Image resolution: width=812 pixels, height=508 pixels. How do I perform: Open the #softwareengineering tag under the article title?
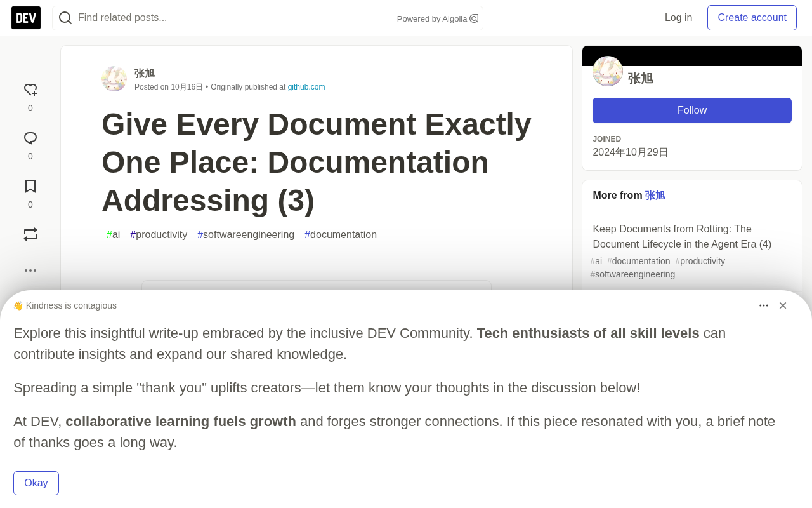coord(246,235)
